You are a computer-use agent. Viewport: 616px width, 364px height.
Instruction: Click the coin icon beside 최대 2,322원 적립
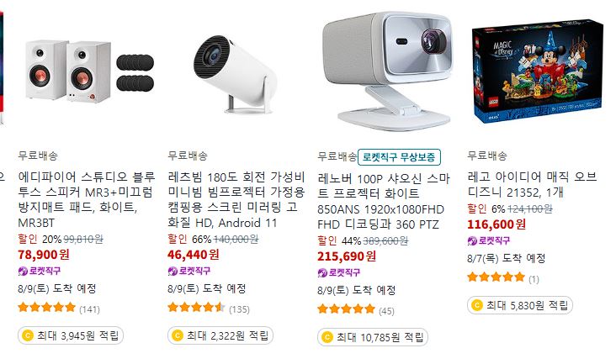(178, 335)
